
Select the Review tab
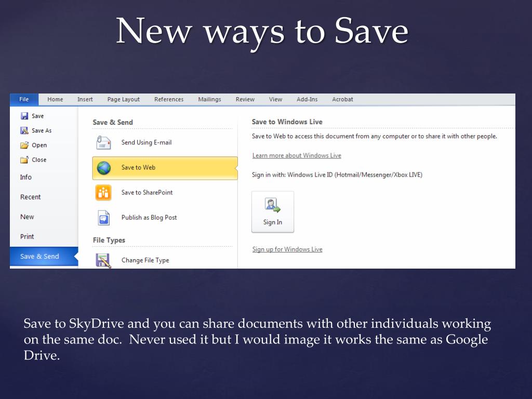[x=245, y=99]
